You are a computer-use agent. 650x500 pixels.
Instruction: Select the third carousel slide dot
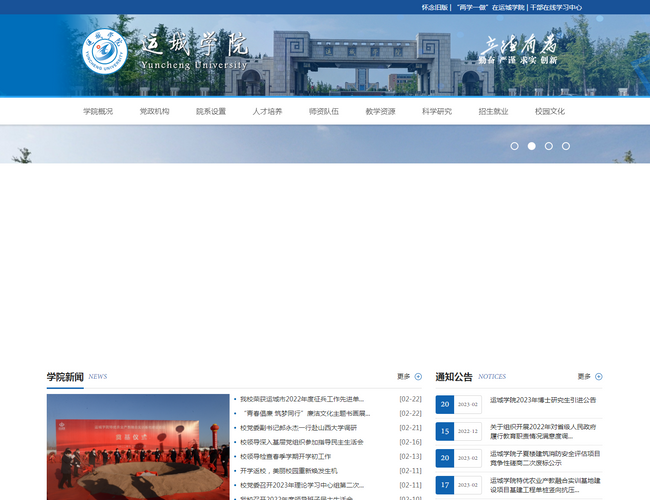[548, 146]
